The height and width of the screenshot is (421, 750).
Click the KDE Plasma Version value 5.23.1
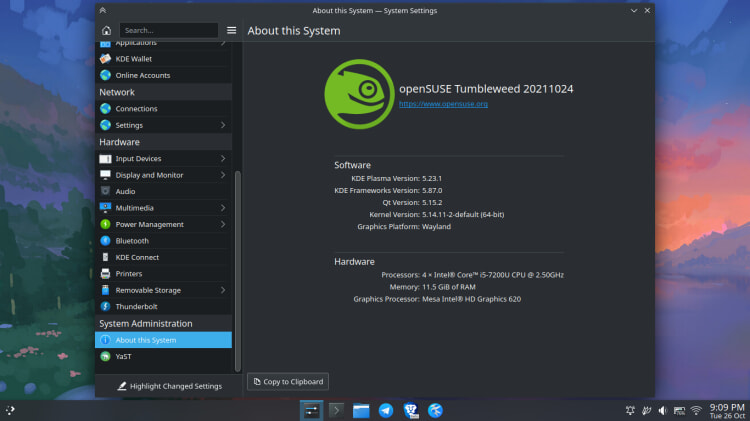(x=432, y=178)
